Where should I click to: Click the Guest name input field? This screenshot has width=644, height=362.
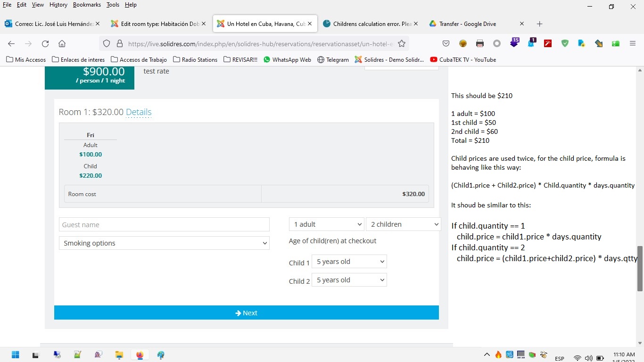(x=164, y=224)
